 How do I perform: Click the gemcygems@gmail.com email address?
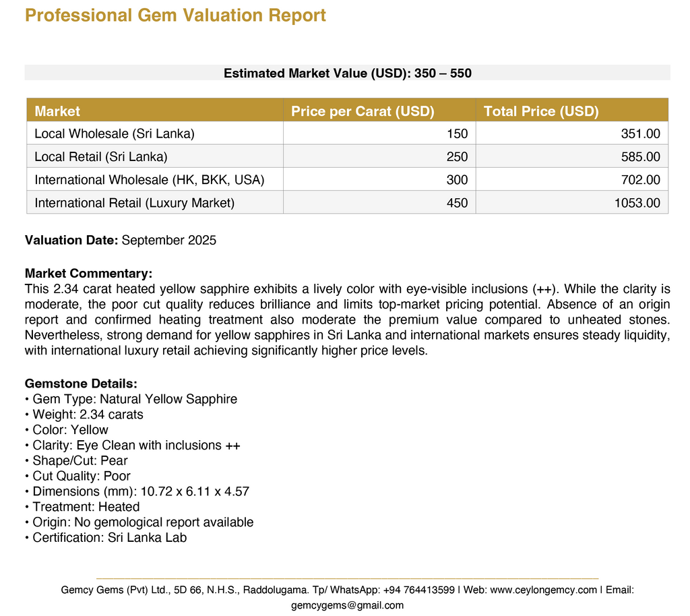347,605
